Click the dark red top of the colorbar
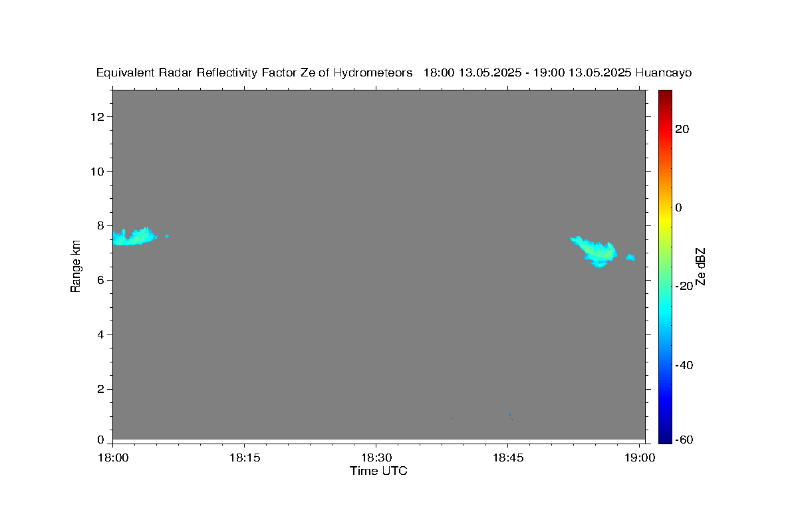 point(665,94)
